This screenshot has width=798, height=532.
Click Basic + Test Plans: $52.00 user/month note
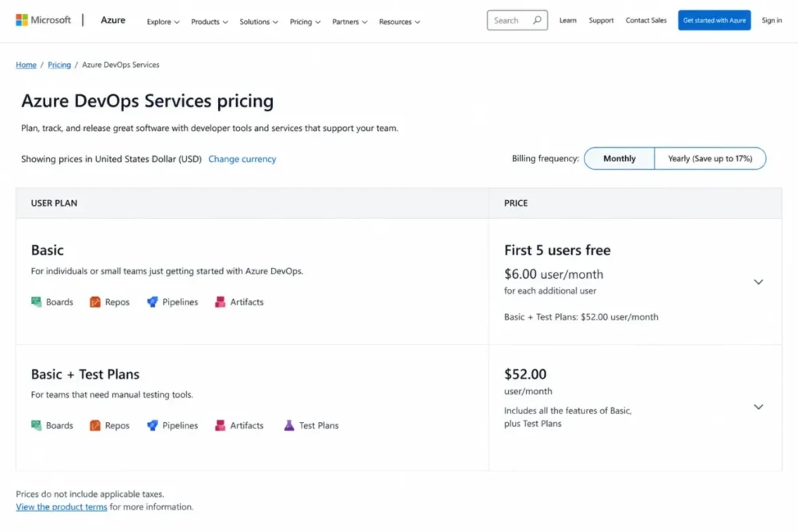pos(581,317)
